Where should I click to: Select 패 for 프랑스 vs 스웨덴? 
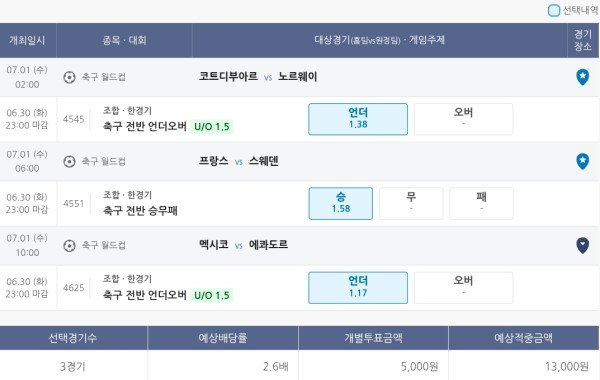point(481,203)
